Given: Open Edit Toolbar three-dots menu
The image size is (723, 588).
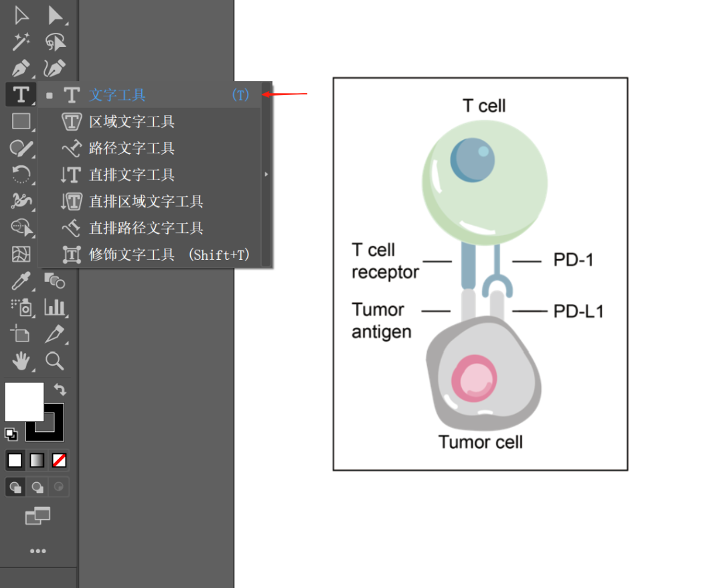Looking at the screenshot, I should click(37, 551).
